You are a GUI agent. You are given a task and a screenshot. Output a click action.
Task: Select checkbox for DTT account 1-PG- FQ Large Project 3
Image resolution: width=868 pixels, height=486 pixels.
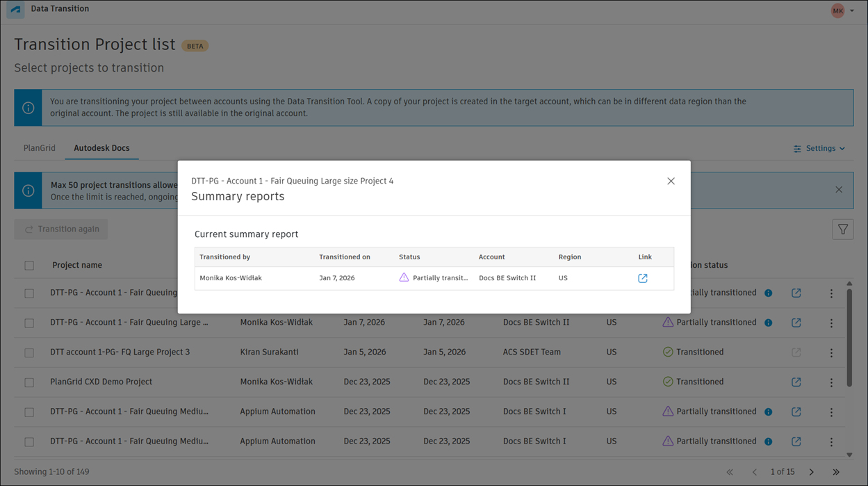click(29, 353)
